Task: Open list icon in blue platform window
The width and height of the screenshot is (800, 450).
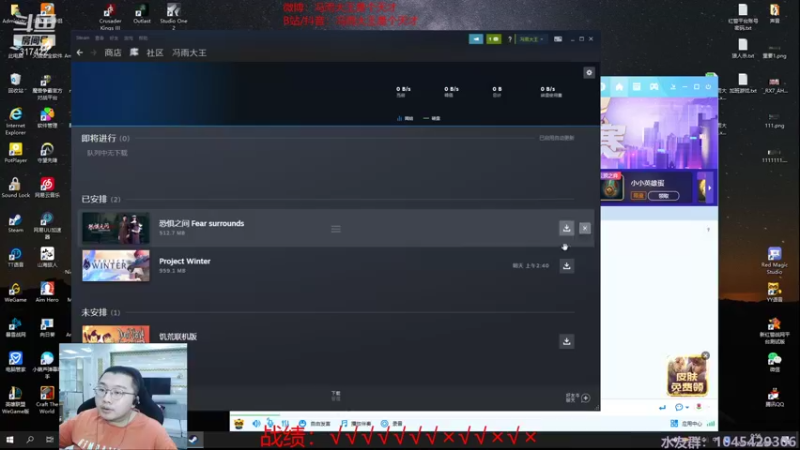Action: [x=637, y=87]
